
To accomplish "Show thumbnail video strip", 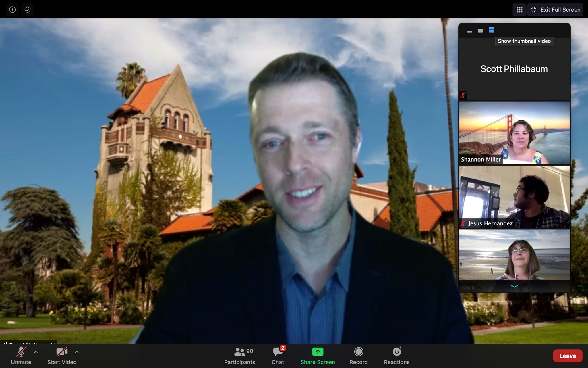I will coord(492,30).
